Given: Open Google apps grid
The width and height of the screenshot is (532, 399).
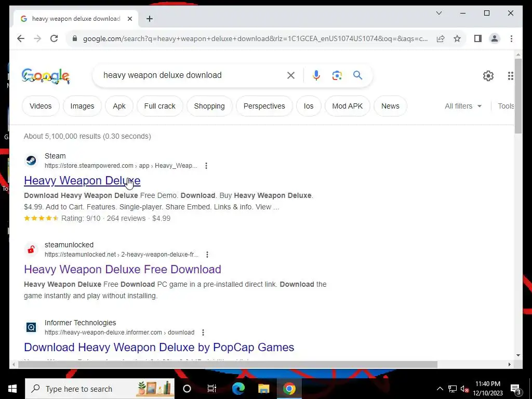Looking at the screenshot, I should 510,76.
